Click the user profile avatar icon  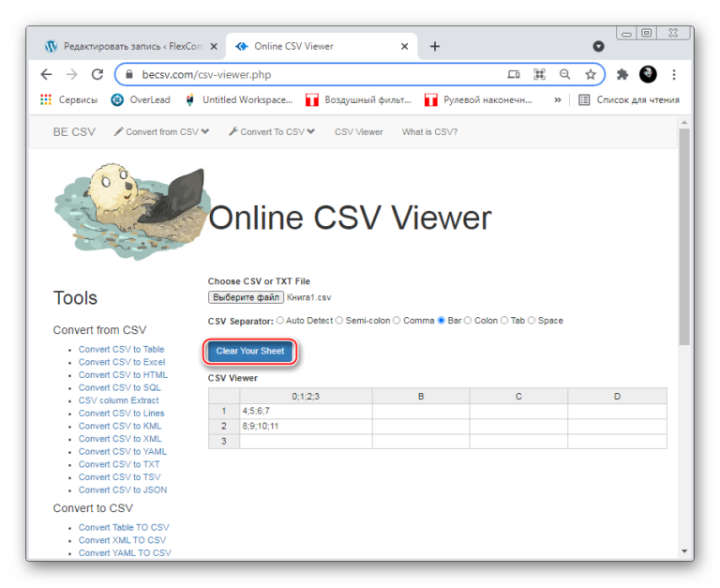648,74
